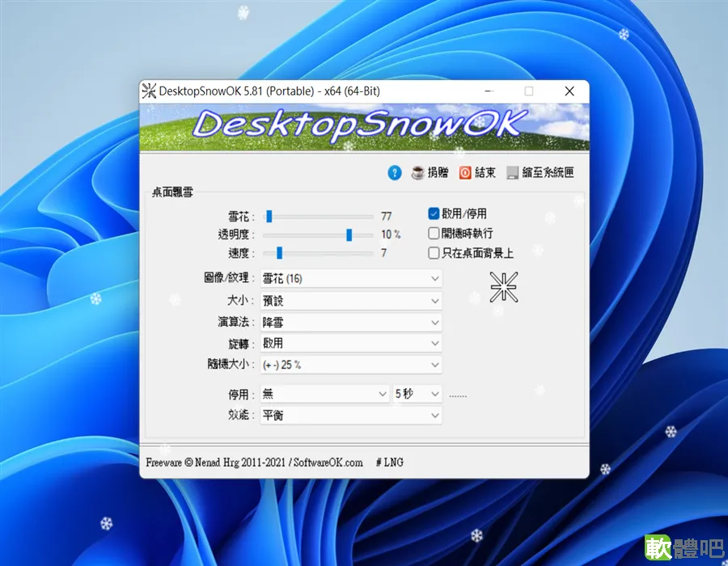Image resolution: width=728 pixels, height=566 pixels.
Task: Click the 雪花 count slider thumb
Action: (x=269, y=216)
